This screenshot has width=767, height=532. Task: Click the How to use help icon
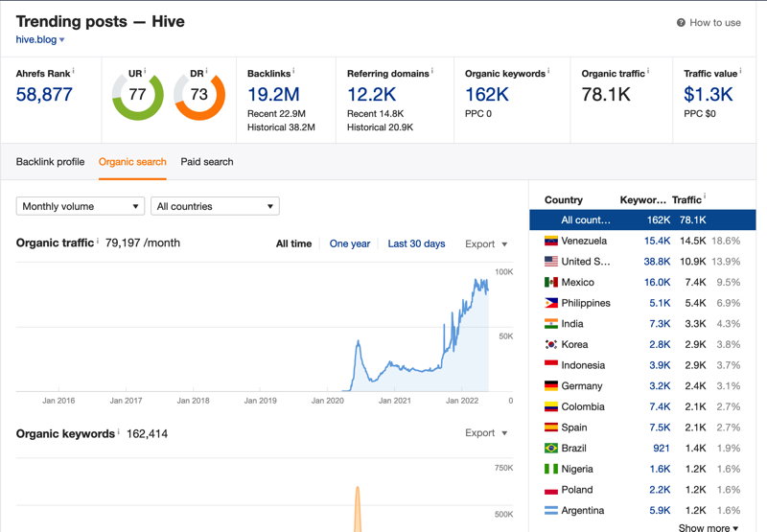[x=681, y=22]
